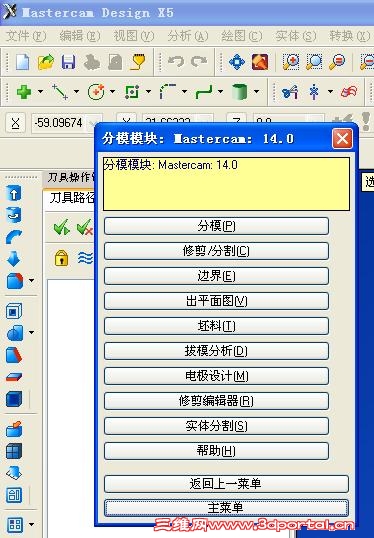Close the 分模模块 dialog
Screen dimensions: 374x538
click(x=342, y=139)
